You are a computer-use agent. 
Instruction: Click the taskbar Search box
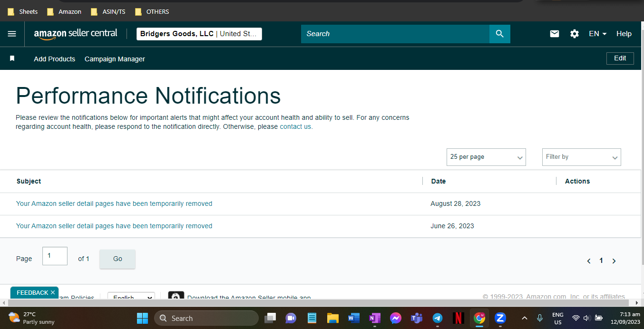[x=206, y=318]
